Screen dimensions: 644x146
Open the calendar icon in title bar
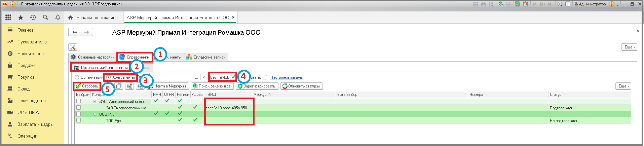pos(525,4)
